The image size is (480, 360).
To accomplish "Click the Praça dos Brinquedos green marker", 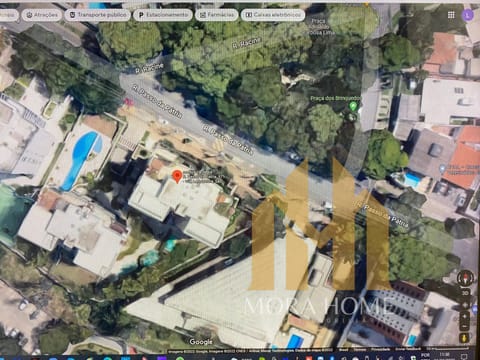I will [x=353, y=107].
